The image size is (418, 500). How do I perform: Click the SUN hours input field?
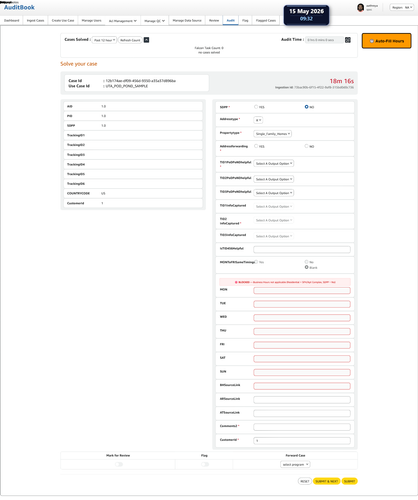click(x=302, y=372)
